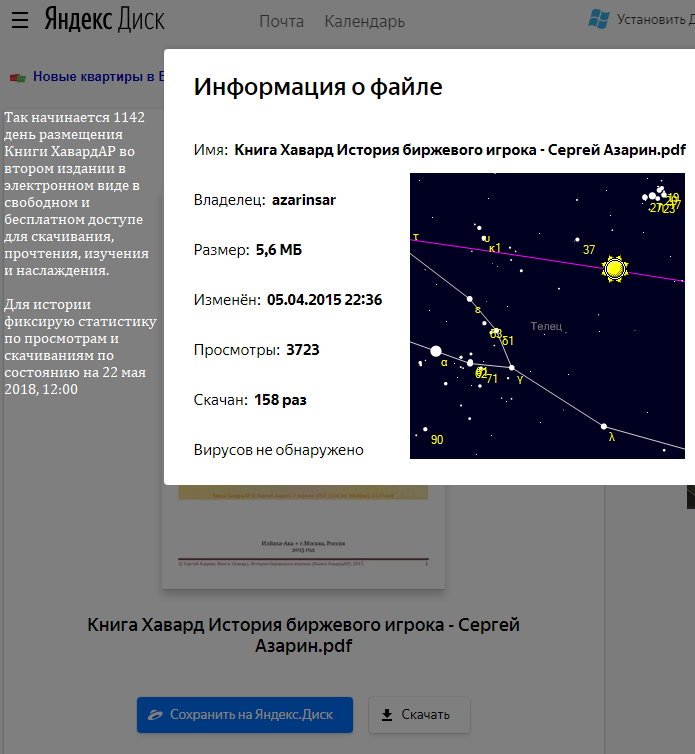The width and height of the screenshot is (695, 754).
Task: Click the owner name azarinsar
Action: (304, 200)
